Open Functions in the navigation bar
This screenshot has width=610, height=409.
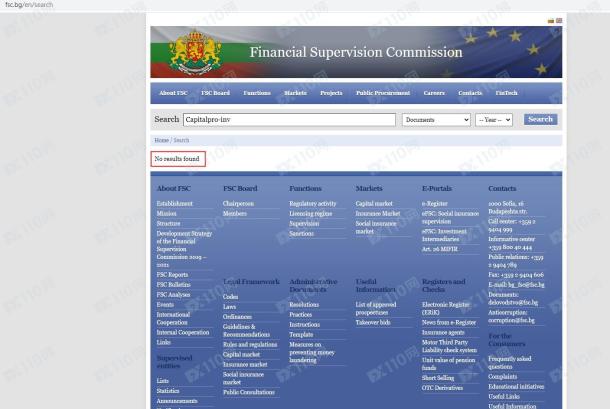tap(257, 93)
